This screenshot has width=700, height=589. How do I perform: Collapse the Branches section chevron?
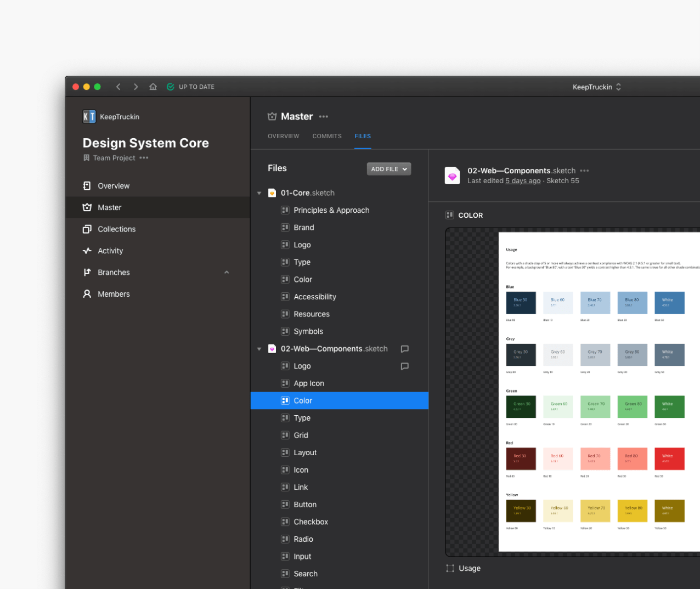coord(227,273)
